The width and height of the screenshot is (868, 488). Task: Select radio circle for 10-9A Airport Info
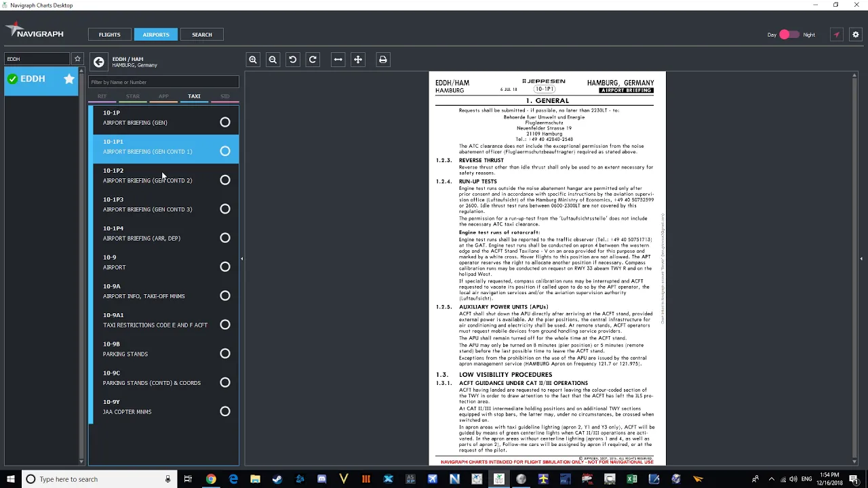(225, 296)
